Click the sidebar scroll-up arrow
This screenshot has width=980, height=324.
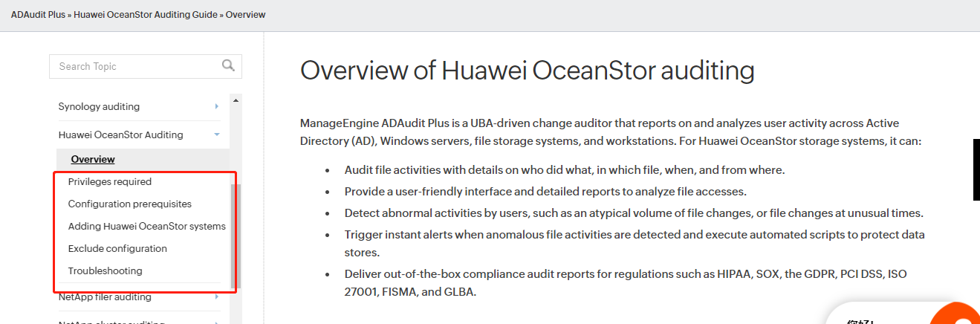click(x=236, y=100)
